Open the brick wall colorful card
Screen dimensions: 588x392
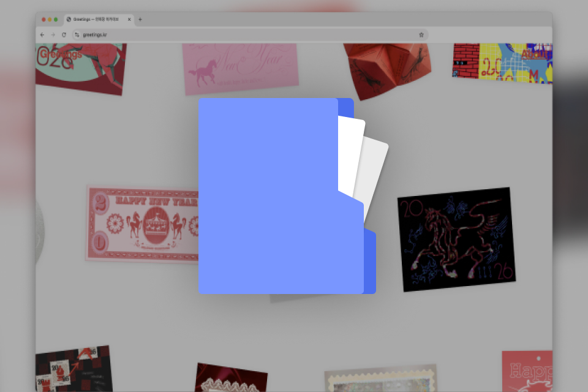click(x=502, y=62)
